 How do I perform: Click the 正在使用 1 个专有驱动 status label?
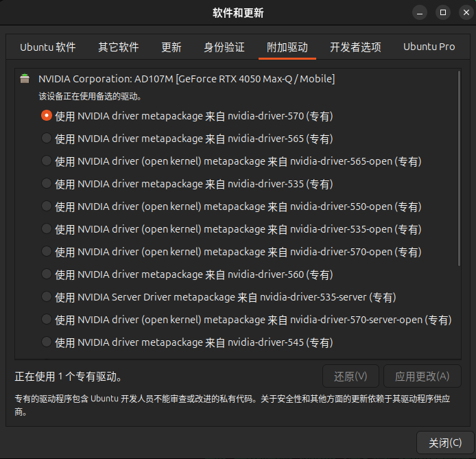(x=69, y=377)
